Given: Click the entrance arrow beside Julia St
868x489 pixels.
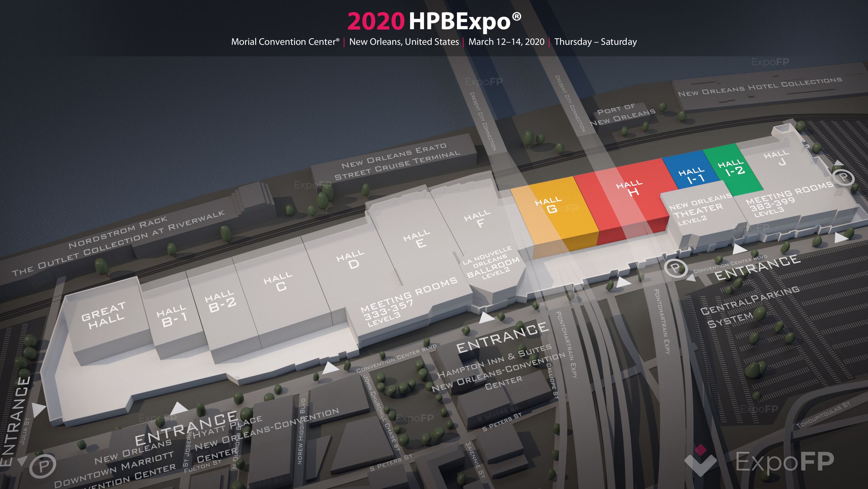Looking at the screenshot, I should pos(39,410).
